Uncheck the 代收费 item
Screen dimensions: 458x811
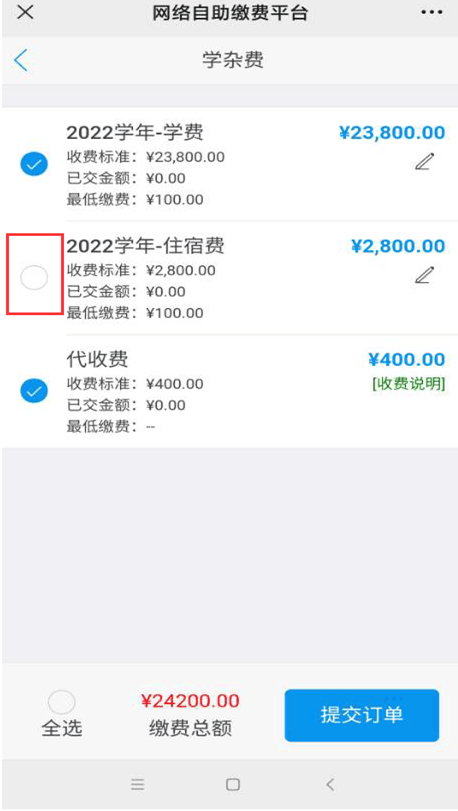point(34,391)
